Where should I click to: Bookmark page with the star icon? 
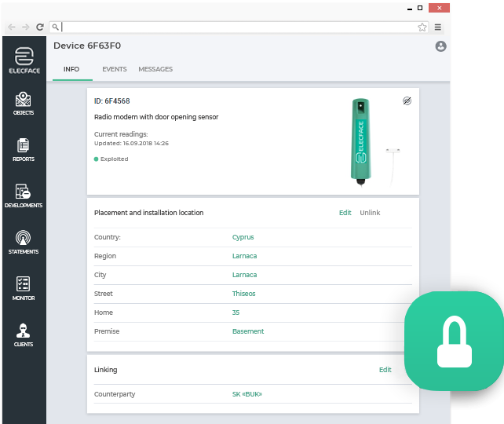pos(422,27)
